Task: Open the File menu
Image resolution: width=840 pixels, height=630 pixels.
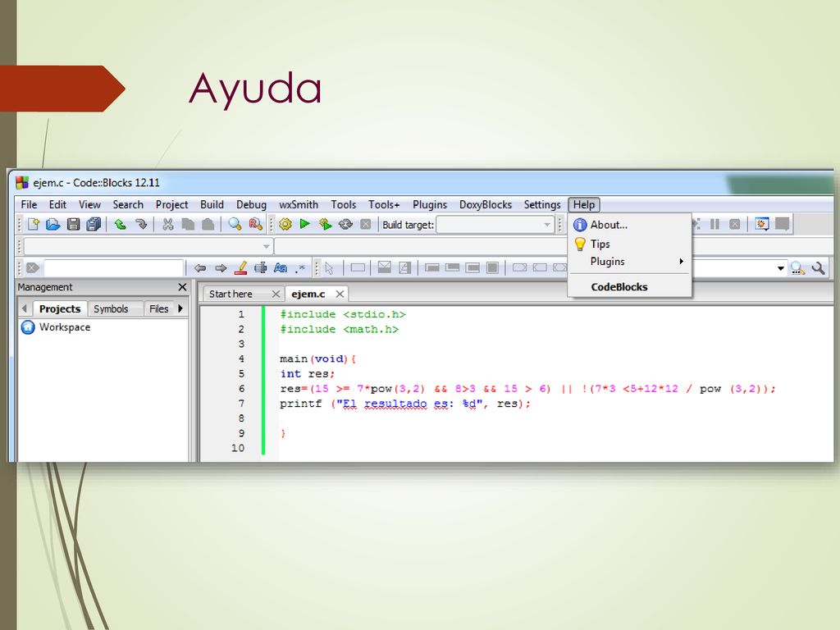Action: (x=29, y=204)
